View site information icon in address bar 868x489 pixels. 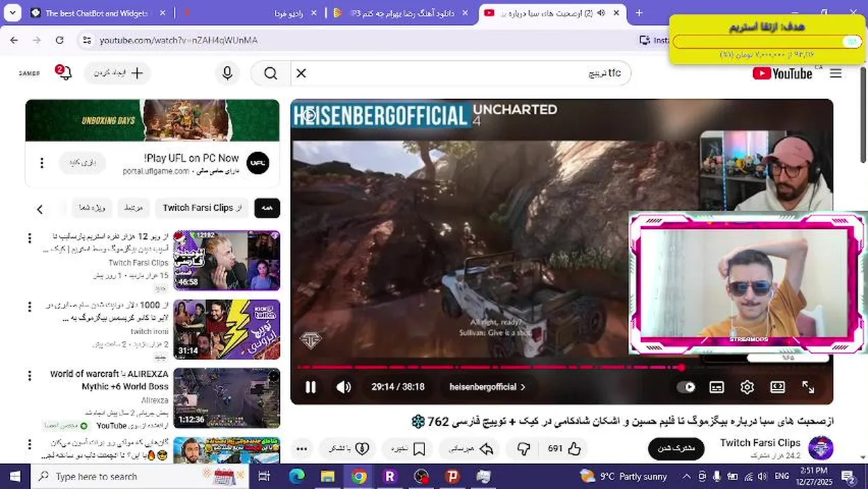tap(86, 40)
